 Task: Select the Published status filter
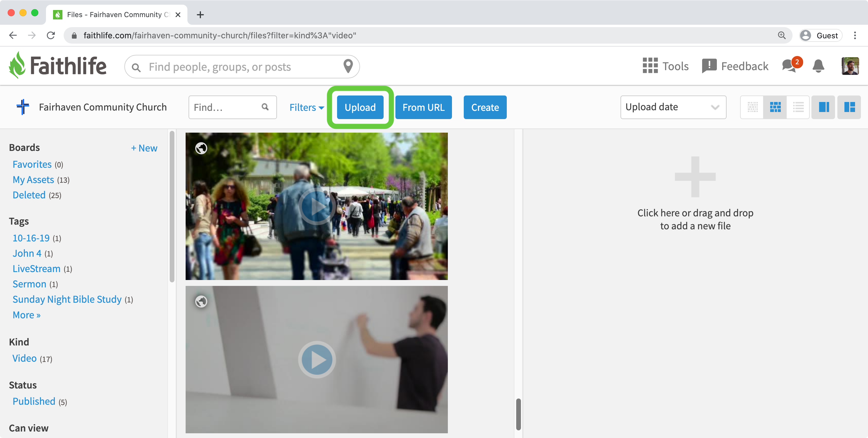click(34, 401)
